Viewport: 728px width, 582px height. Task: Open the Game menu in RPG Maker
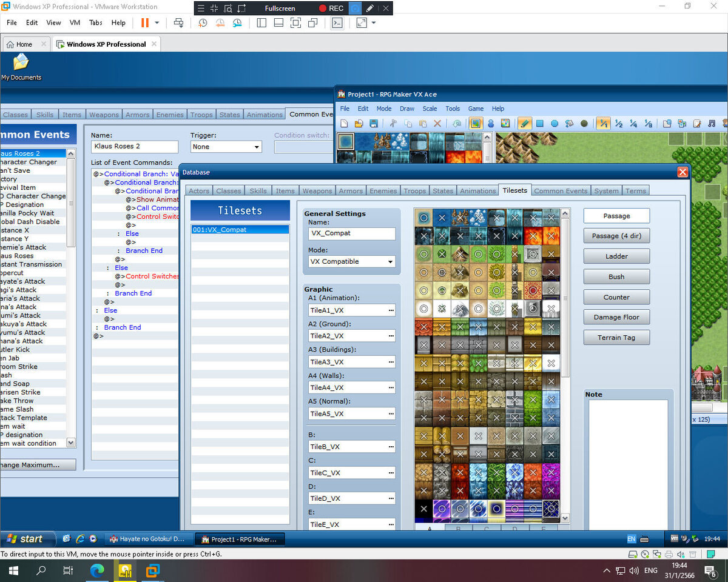[476, 109]
